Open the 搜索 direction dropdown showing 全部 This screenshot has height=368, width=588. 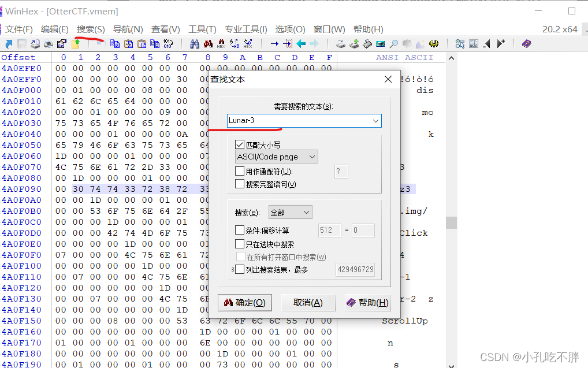point(291,213)
